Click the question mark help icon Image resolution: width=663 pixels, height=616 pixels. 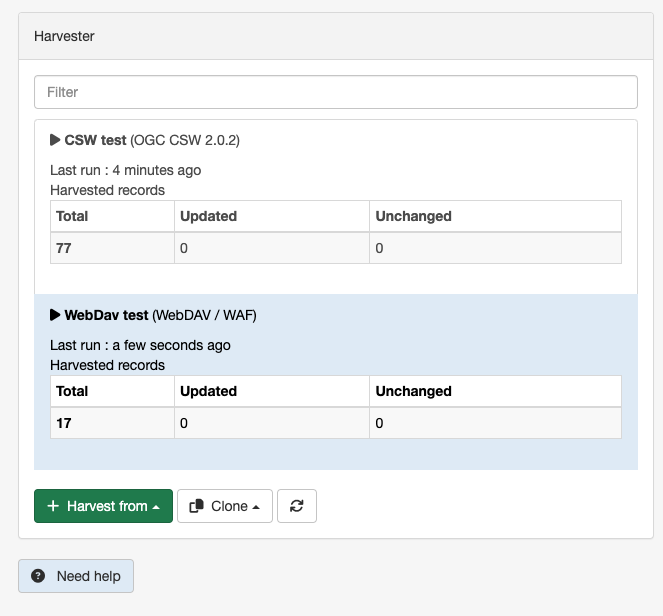tap(38, 576)
